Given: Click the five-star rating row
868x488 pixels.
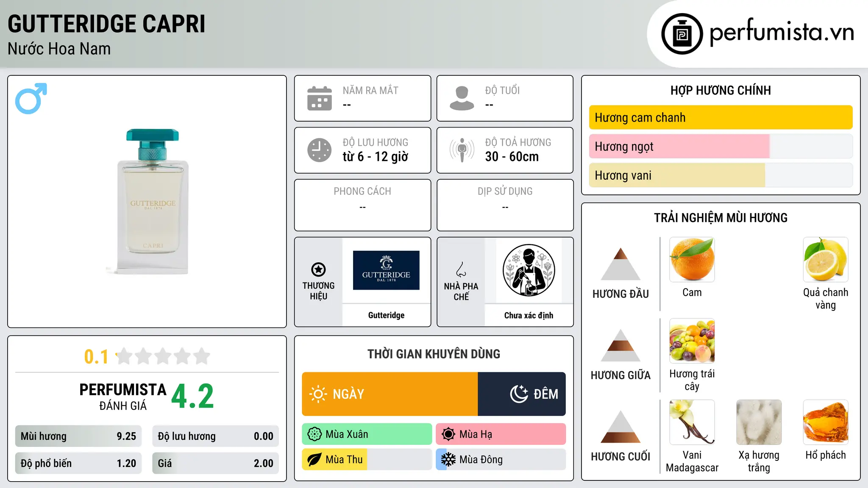Looking at the screenshot, I should [x=163, y=356].
